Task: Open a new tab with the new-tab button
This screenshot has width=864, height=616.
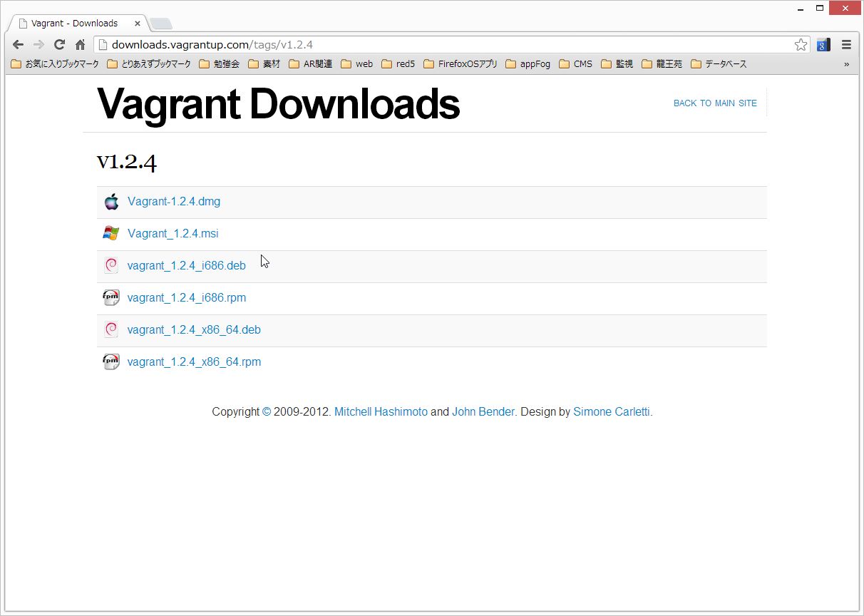Action: (161, 24)
